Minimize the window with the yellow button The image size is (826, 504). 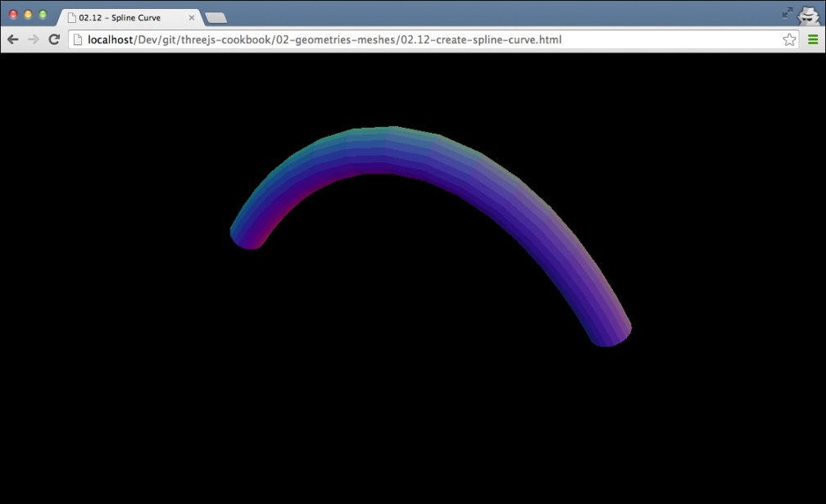[29, 15]
